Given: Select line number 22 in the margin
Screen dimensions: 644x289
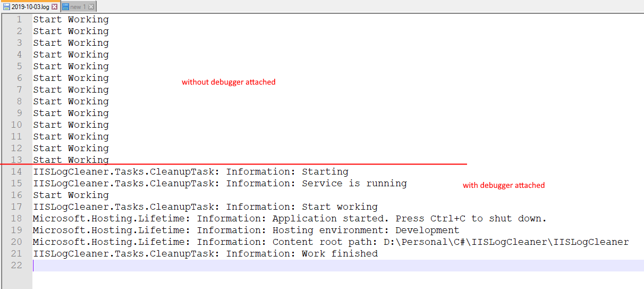Looking at the screenshot, I should pyautogui.click(x=16, y=266).
